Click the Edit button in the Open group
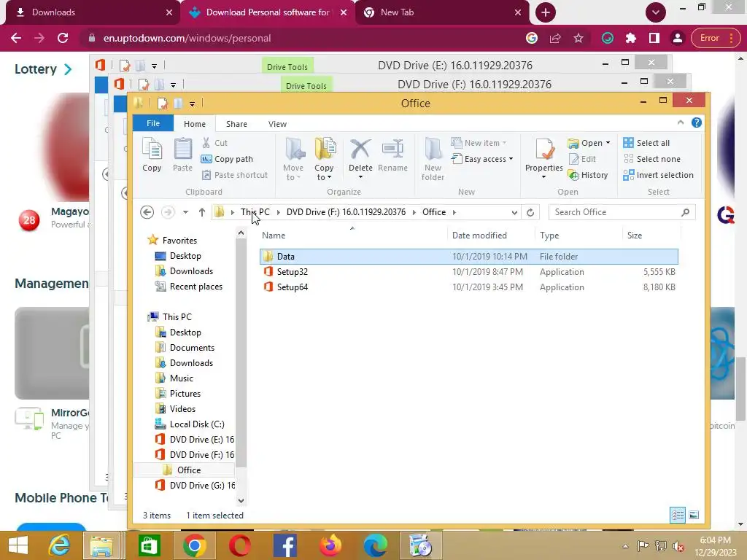747x560 pixels. 582,159
